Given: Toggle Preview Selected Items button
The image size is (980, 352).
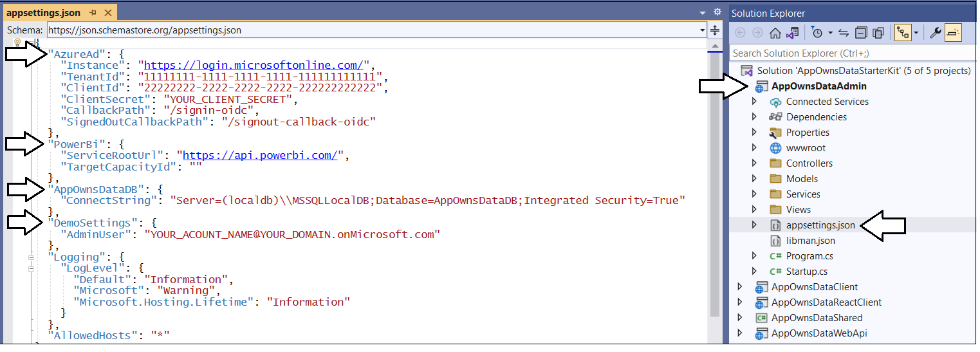Looking at the screenshot, I should click(953, 32).
